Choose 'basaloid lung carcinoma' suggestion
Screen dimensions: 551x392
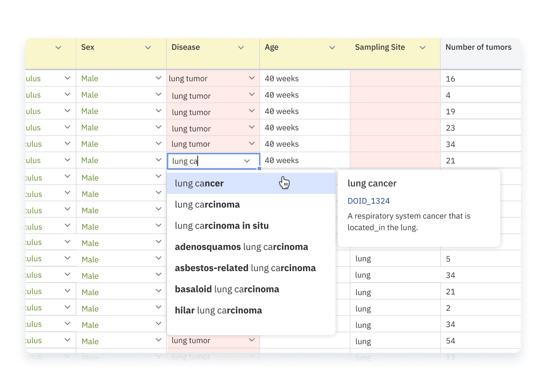tap(227, 289)
